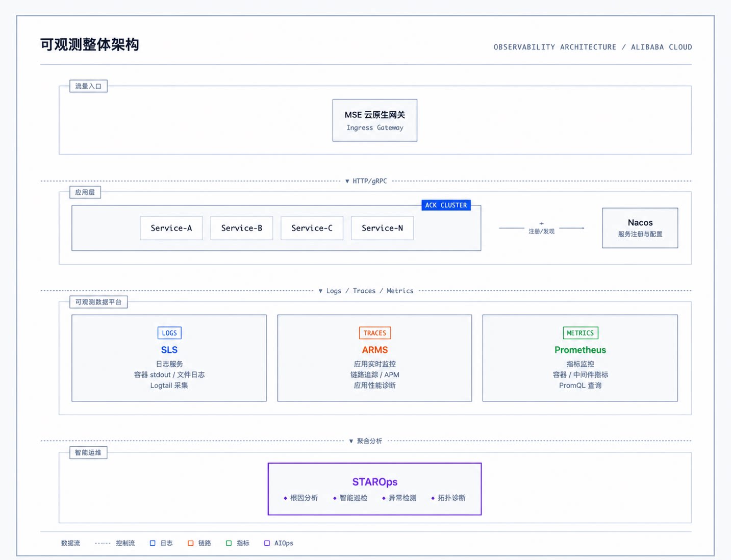Click the 拓扑诊断 bullet item
Screen dimensions: 731x560
click(x=448, y=498)
